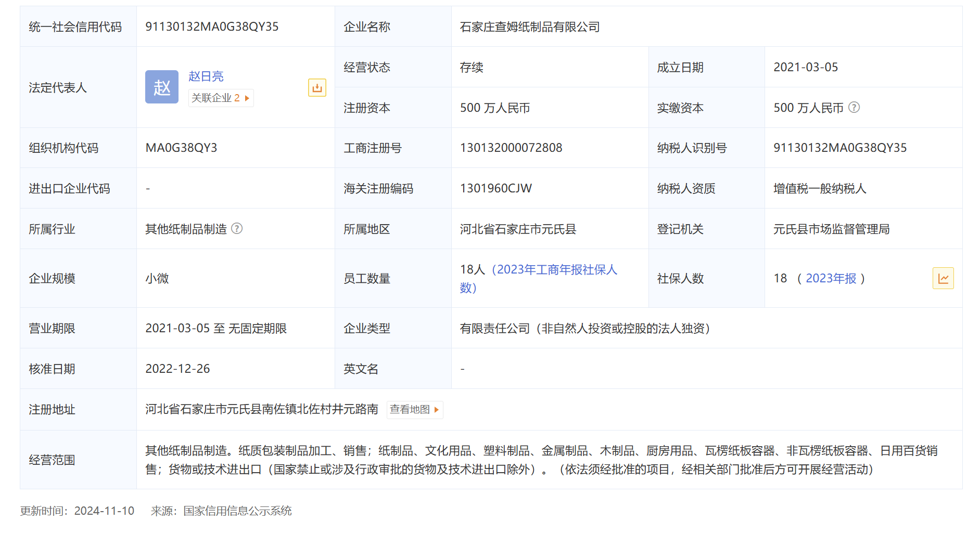Click 查看地图 to view address map
This screenshot has width=980, height=534.
[415, 410]
